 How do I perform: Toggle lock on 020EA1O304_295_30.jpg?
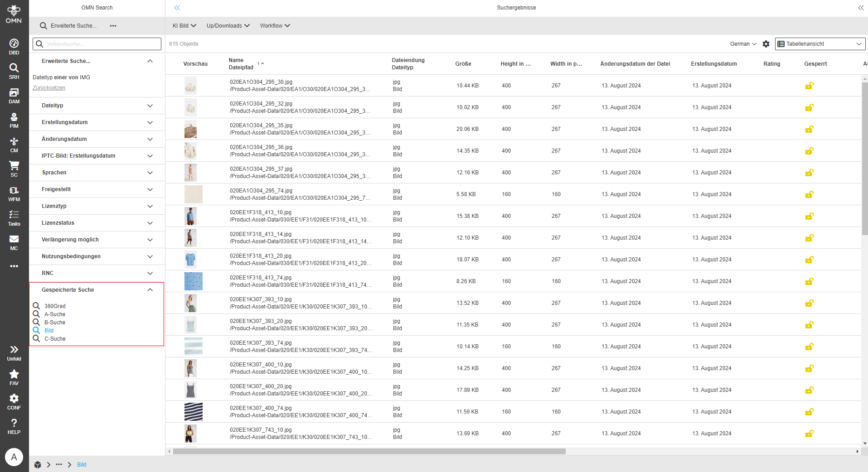810,86
